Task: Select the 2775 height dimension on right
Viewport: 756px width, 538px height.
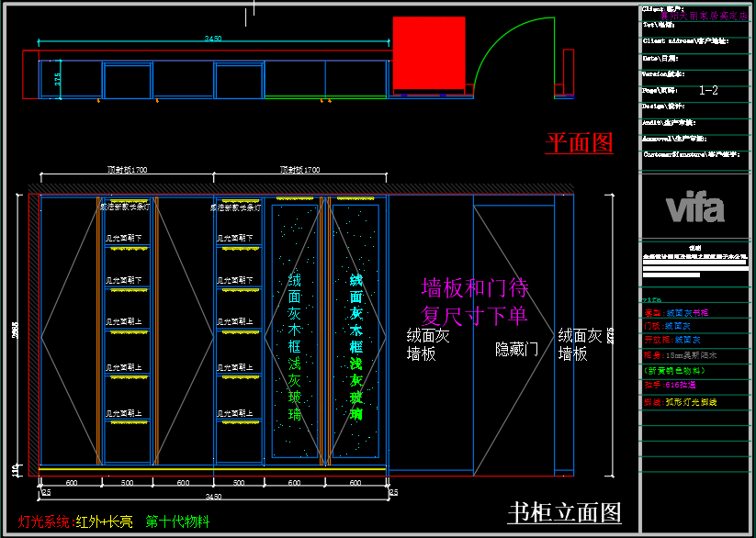Action: click(x=611, y=337)
